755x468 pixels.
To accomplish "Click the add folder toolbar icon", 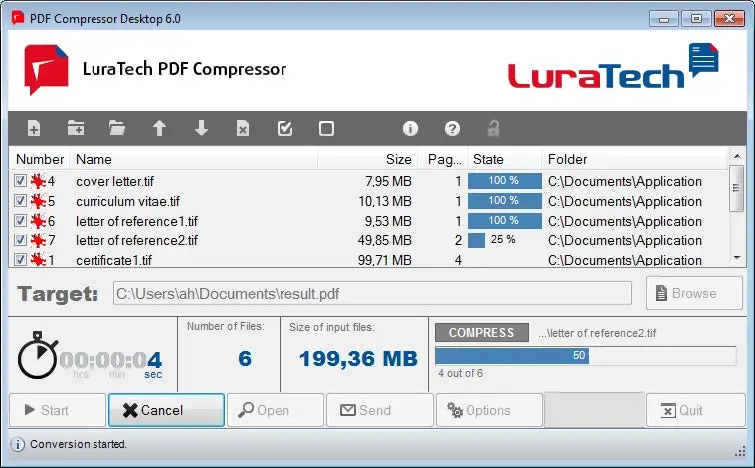I will (76, 129).
